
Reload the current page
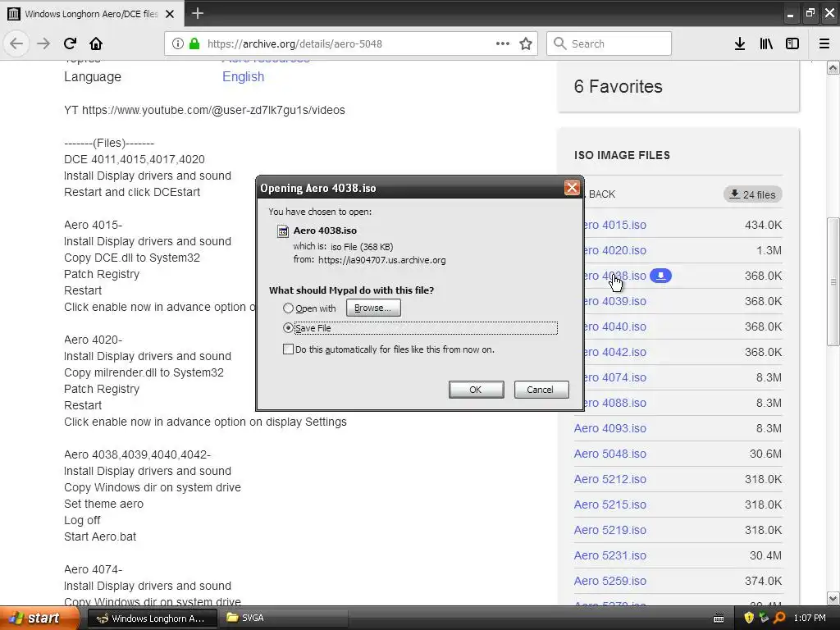point(70,43)
